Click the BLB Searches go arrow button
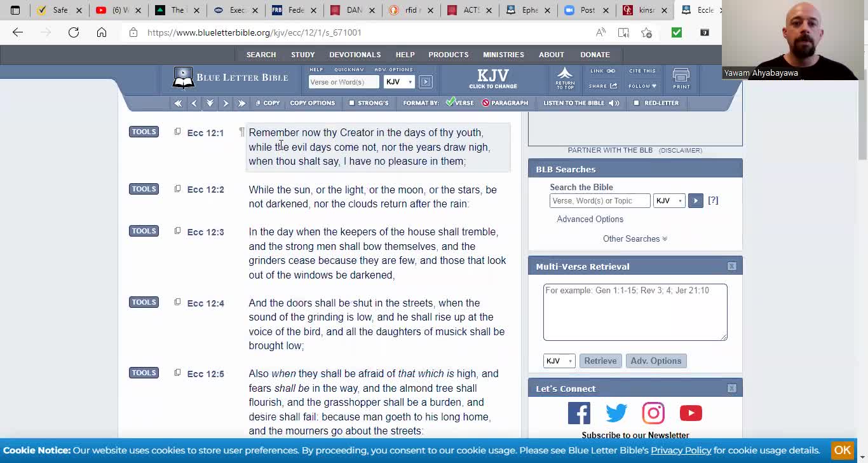This screenshot has width=868, height=463. point(695,201)
